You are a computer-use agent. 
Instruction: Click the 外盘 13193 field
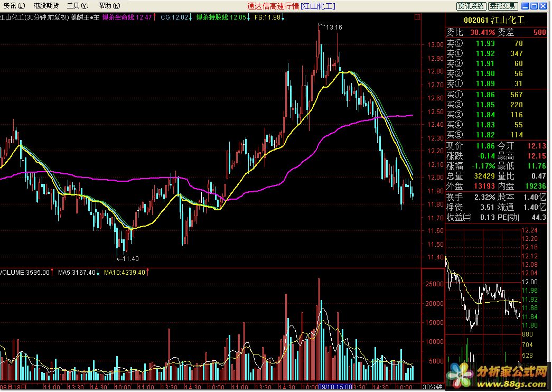[x=471, y=186]
